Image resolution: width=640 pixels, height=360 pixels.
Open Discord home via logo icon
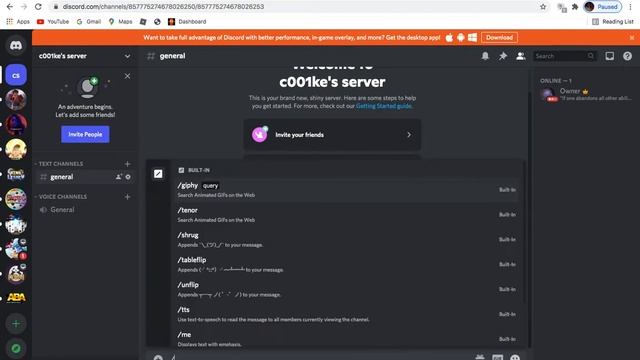(16, 46)
